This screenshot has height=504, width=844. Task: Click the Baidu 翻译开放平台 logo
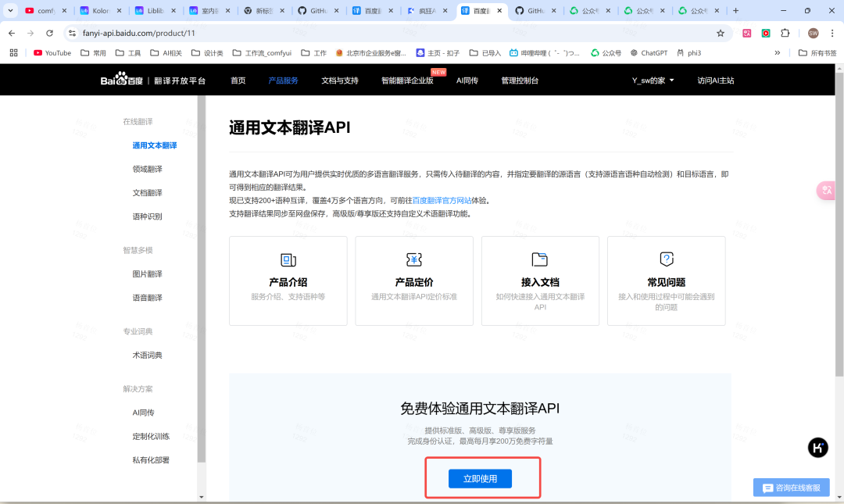pos(153,80)
